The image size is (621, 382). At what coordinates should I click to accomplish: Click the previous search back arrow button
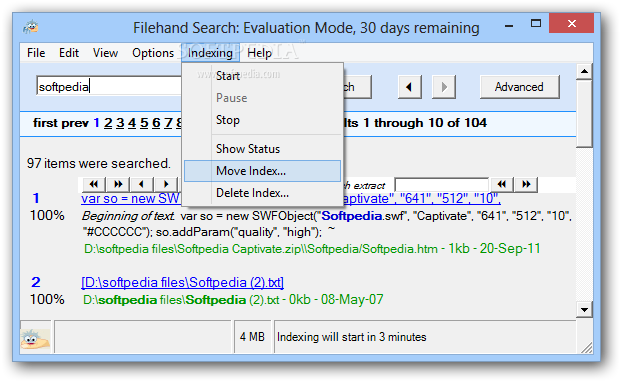tap(410, 87)
